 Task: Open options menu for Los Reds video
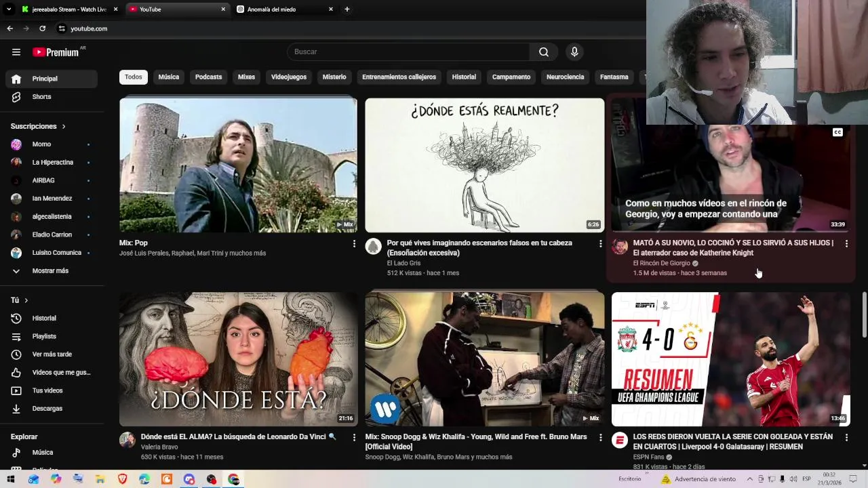pyautogui.click(x=846, y=438)
